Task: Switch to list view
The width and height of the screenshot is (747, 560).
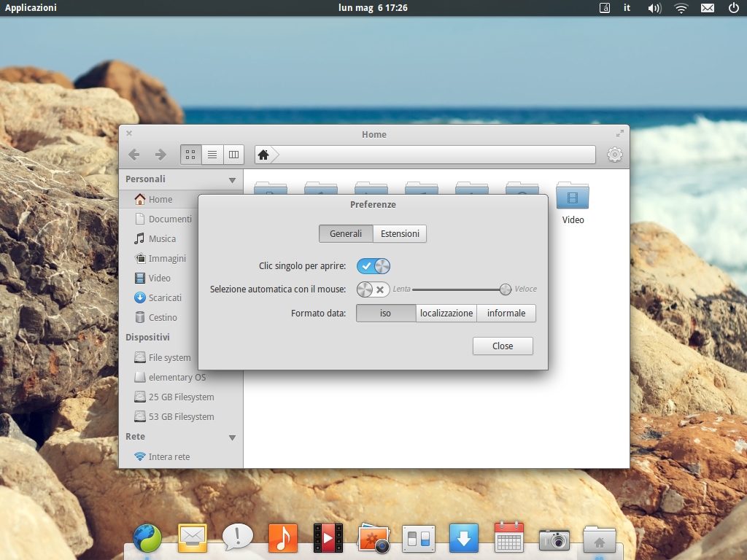Action: (212, 155)
